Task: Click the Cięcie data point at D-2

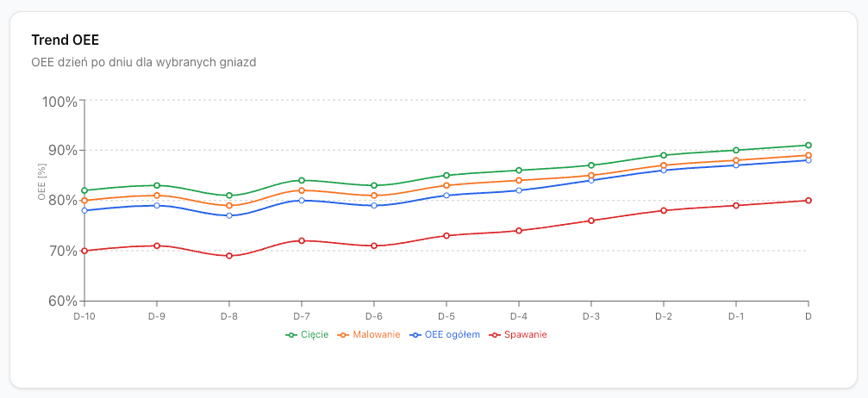Action: [664, 155]
